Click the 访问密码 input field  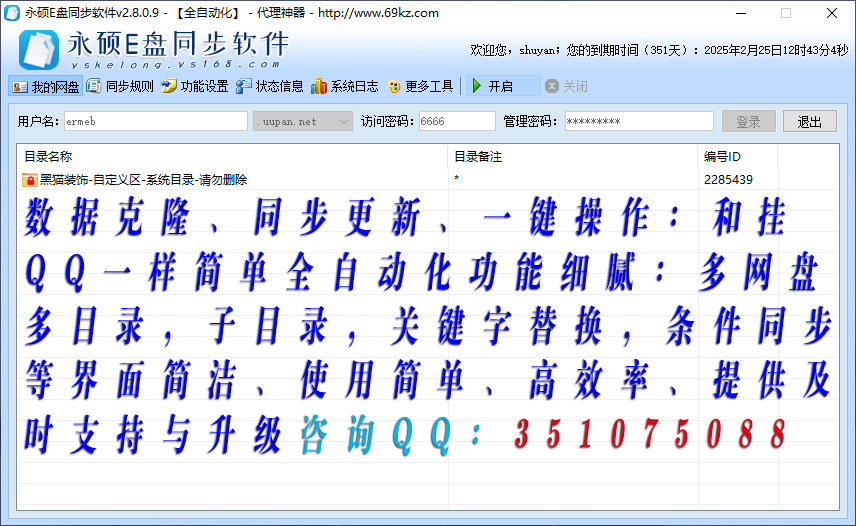pyautogui.click(x=456, y=121)
